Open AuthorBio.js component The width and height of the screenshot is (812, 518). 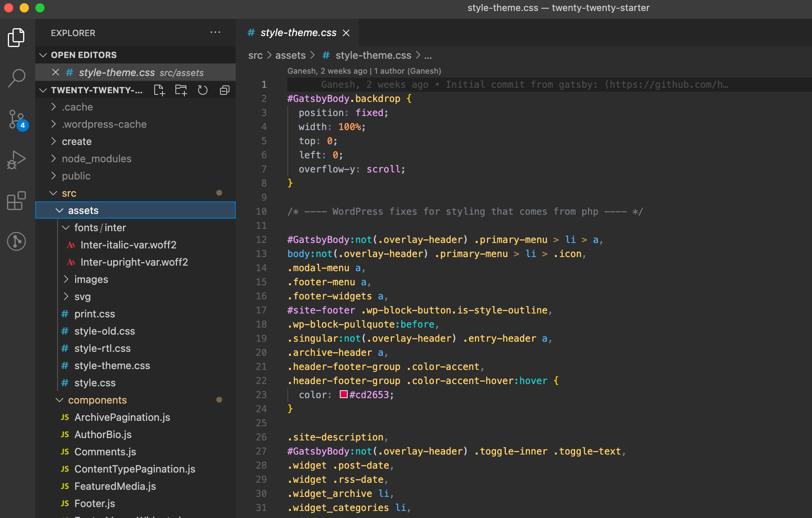[135, 435]
